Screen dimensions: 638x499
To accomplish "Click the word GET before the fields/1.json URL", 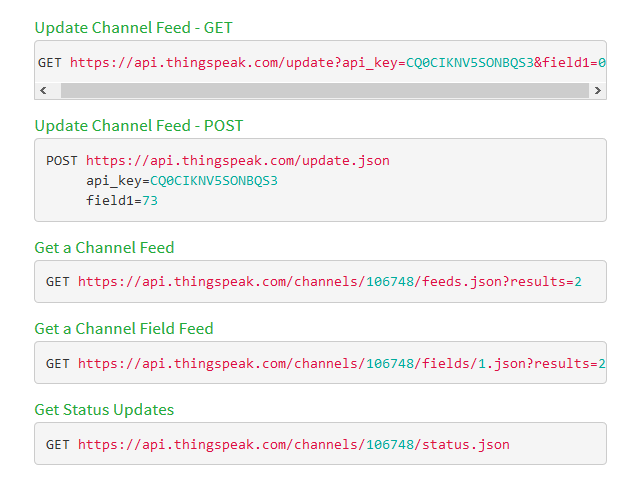I will coord(57,363).
